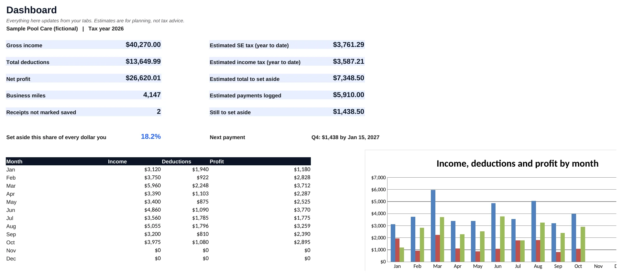This screenshot has height=275, width=644.
Task: Select the Jul deductions cell $1,785
Action: point(200,218)
